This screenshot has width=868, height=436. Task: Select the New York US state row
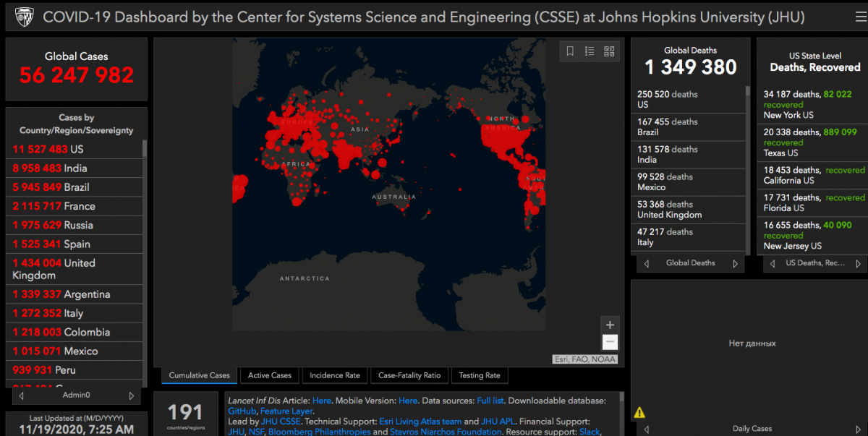click(x=814, y=104)
